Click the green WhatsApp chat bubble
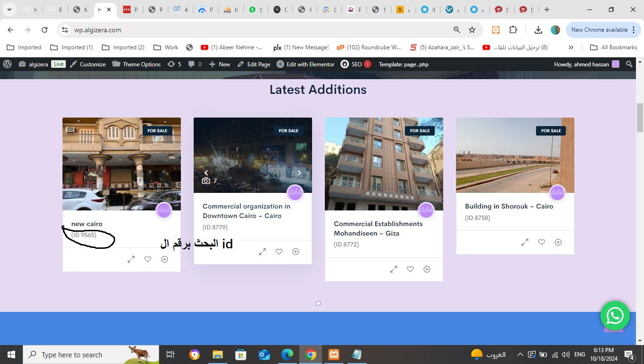 click(615, 316)
